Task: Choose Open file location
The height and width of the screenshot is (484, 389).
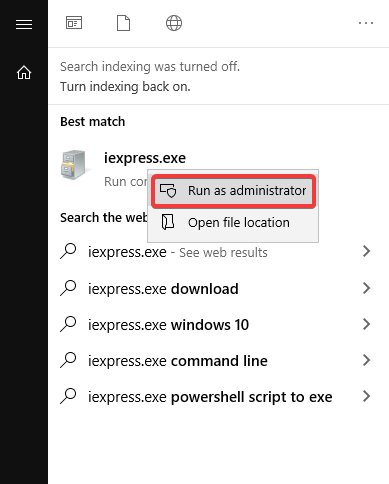Action: [x=233, y=222]
